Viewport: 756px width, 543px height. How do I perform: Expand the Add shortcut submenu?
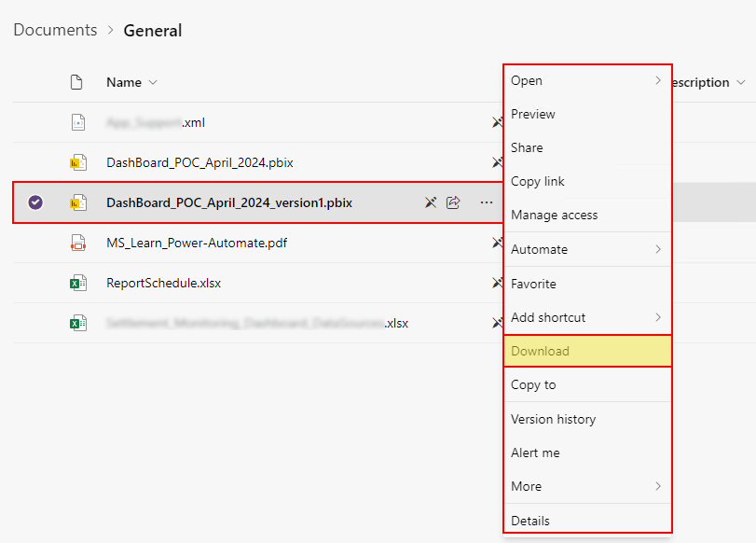tap(658, 317)
